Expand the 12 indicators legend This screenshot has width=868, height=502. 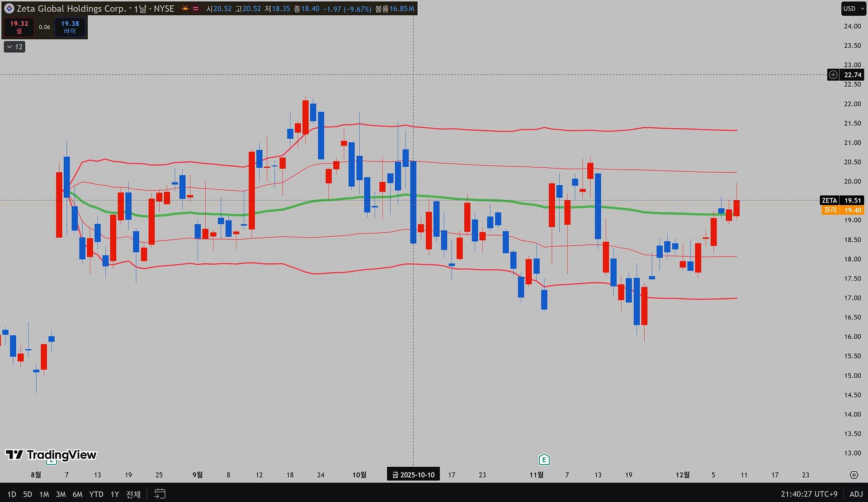click(x=14, y=47)
